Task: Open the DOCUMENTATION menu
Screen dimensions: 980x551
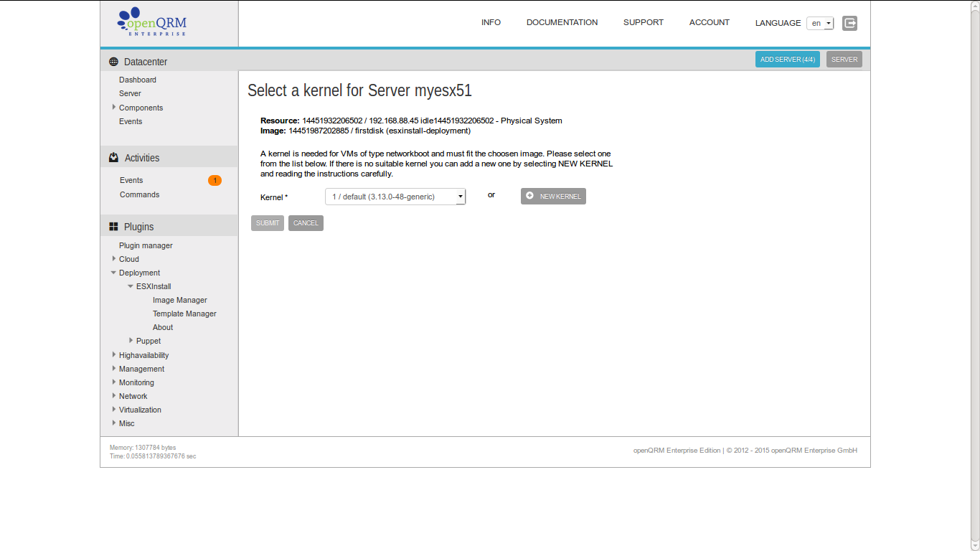Action: (562, 22)
